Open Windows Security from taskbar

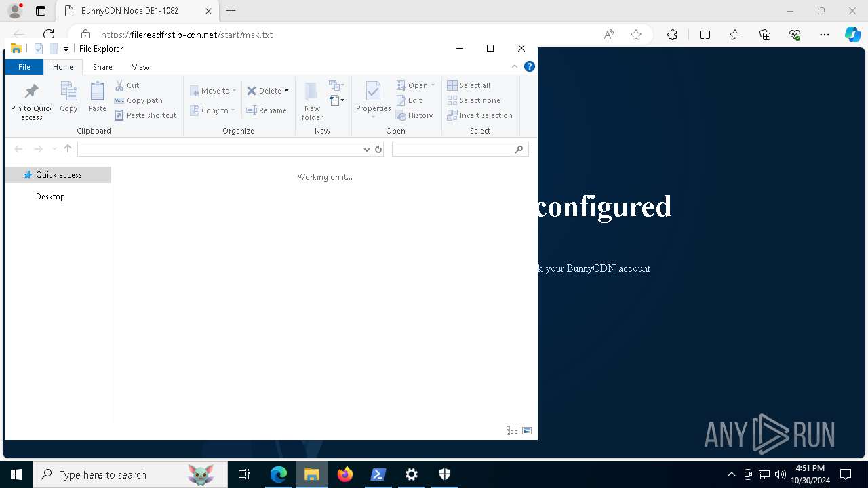point(445,474)
